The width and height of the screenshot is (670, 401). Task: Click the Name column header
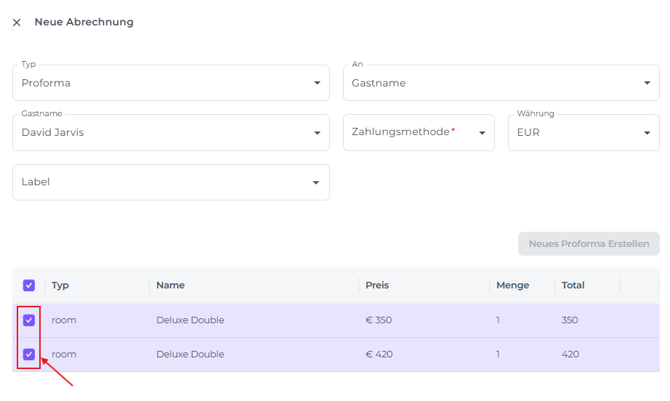click(x=170, y=285)
